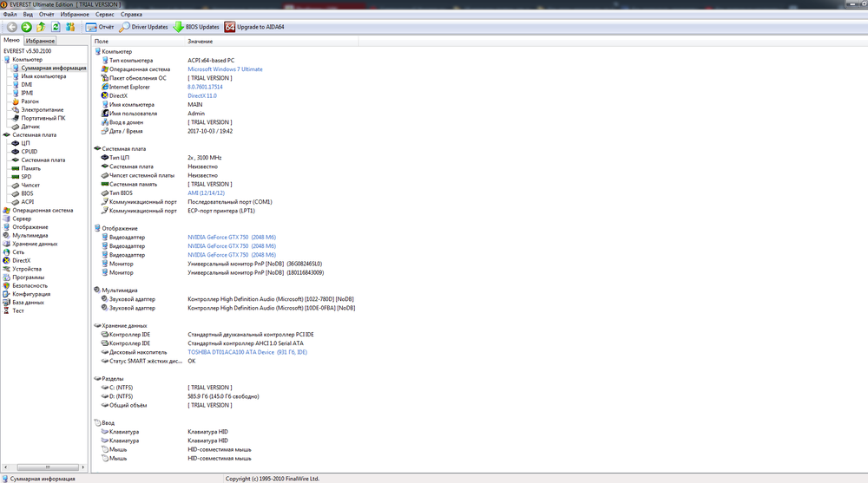Click the Устройства icon in sidebar tree
Screen dimensions: 868x483
(7, 269)
